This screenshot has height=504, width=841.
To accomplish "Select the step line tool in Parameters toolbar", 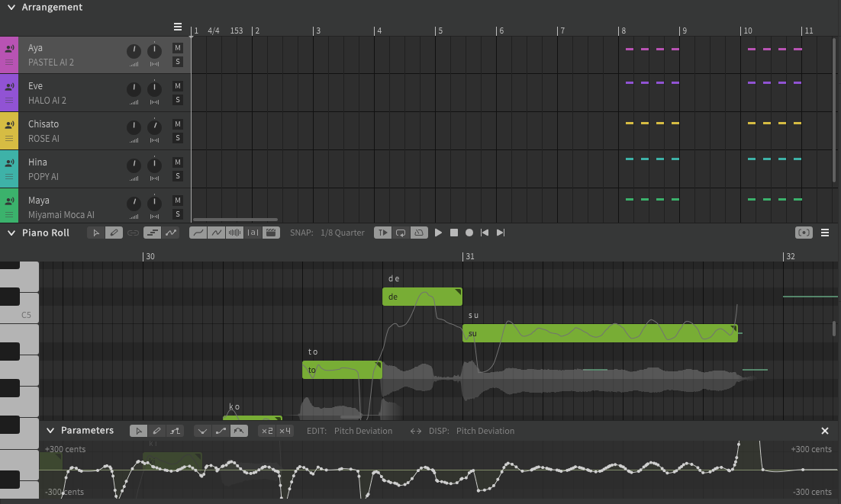I will 175,431.
